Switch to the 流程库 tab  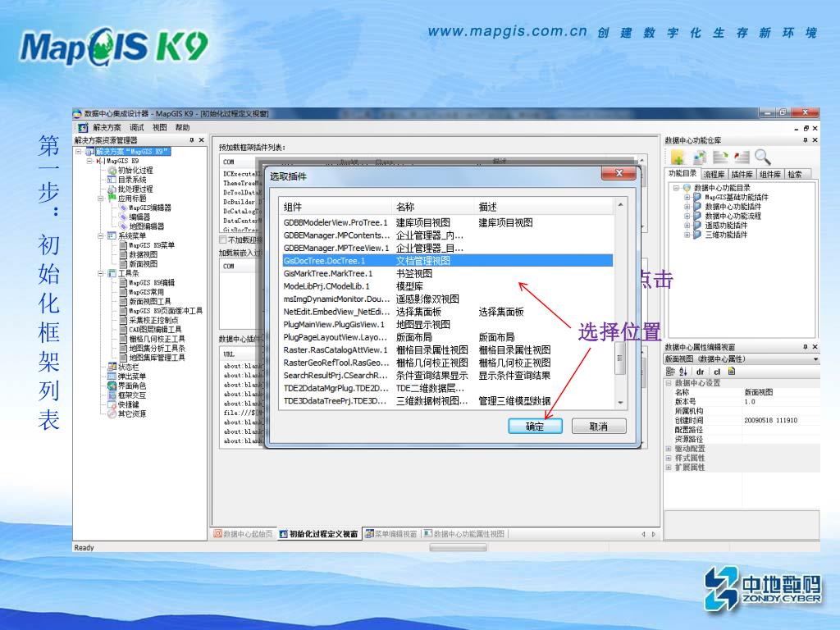pyautogui.click(x=714, y=174)
